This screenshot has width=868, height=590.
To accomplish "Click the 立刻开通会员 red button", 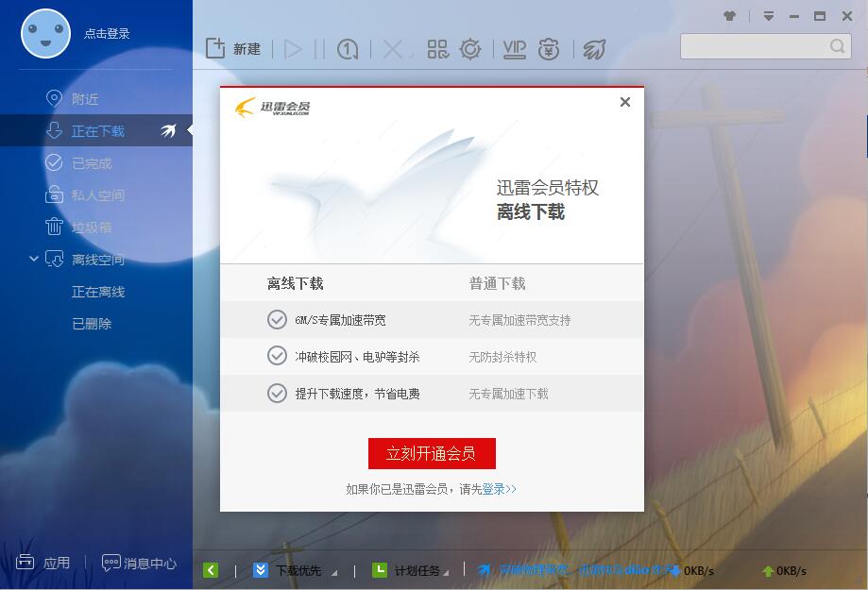I will [432, 453].
